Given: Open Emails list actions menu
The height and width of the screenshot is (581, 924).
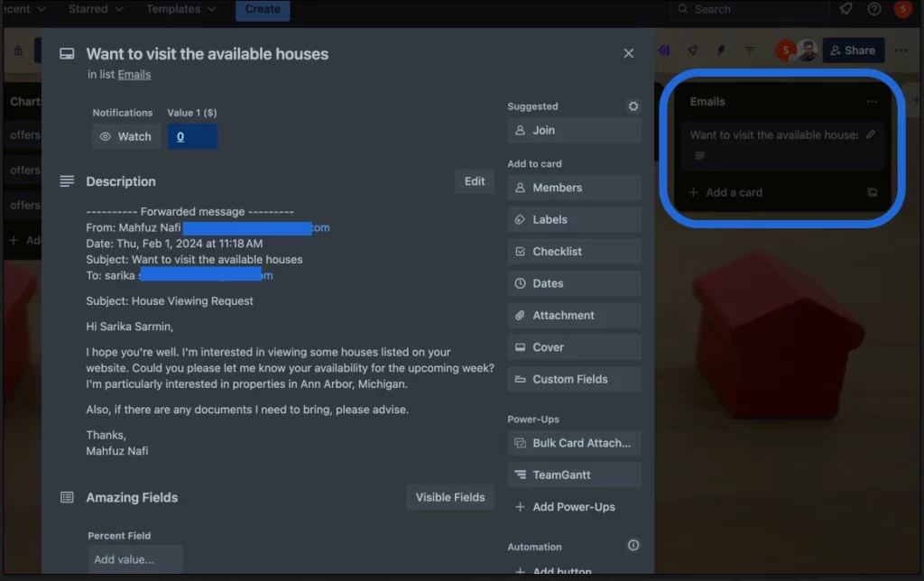Looking at the screenshot, I should coord(872,101).
